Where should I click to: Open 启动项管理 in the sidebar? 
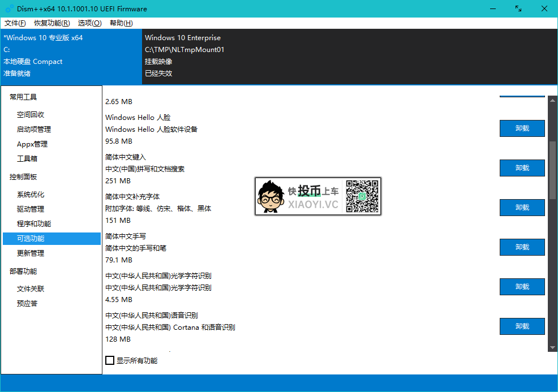point(34,129)
